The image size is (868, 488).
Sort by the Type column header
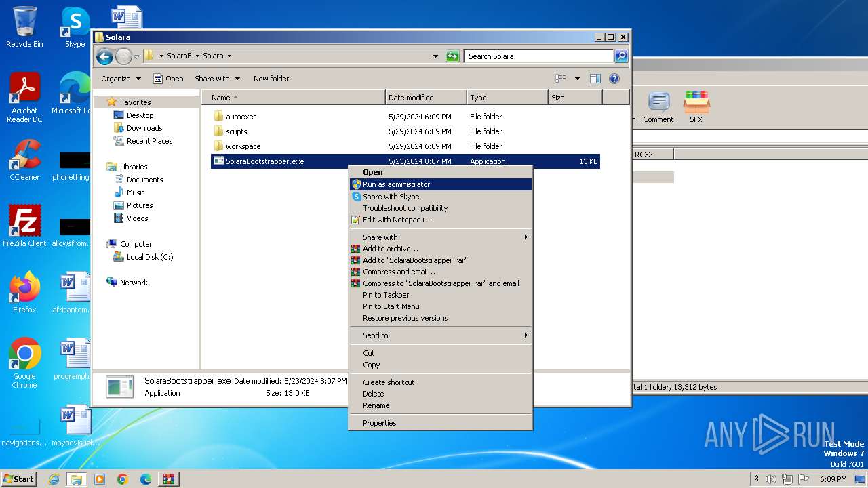pos(507,98)
